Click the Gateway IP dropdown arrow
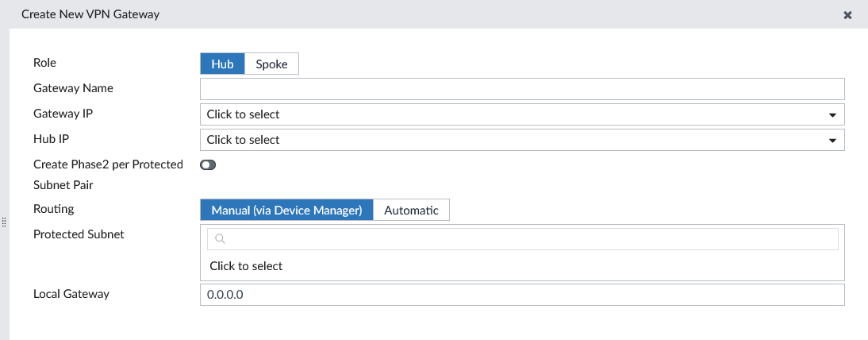This screenshot has height=340, width=868. [832, 114]
